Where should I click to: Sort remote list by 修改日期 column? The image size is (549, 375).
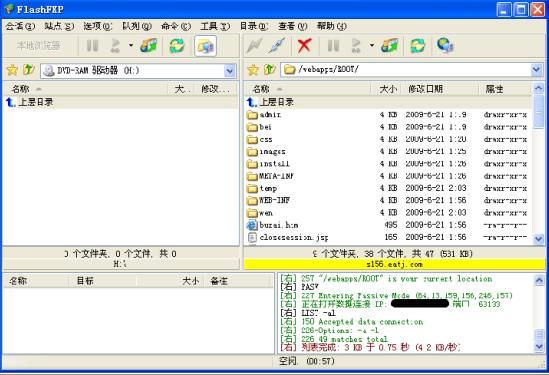[x=440, y=89]
